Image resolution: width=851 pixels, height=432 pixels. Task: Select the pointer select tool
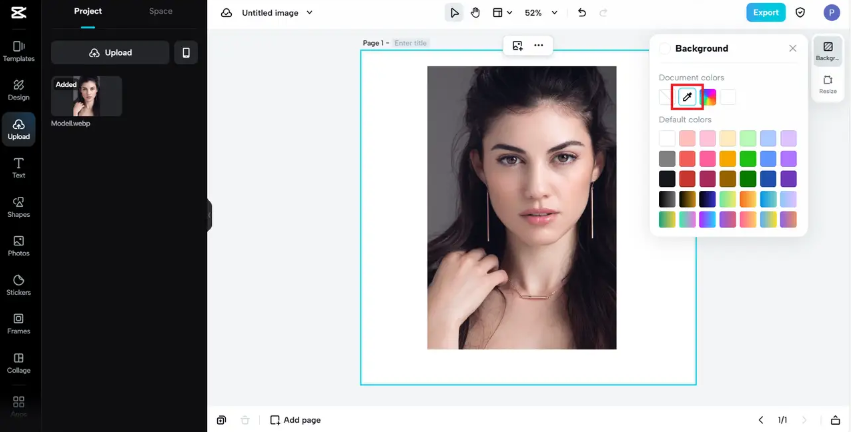pyautogui.click(x=454, y=12)
